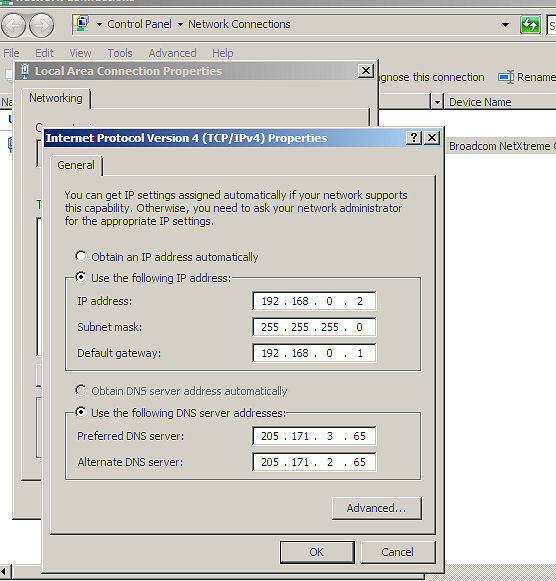Open column dropdown beside Device Name
556x581 pixels.
pyautogui.click(x=437, y=102)
